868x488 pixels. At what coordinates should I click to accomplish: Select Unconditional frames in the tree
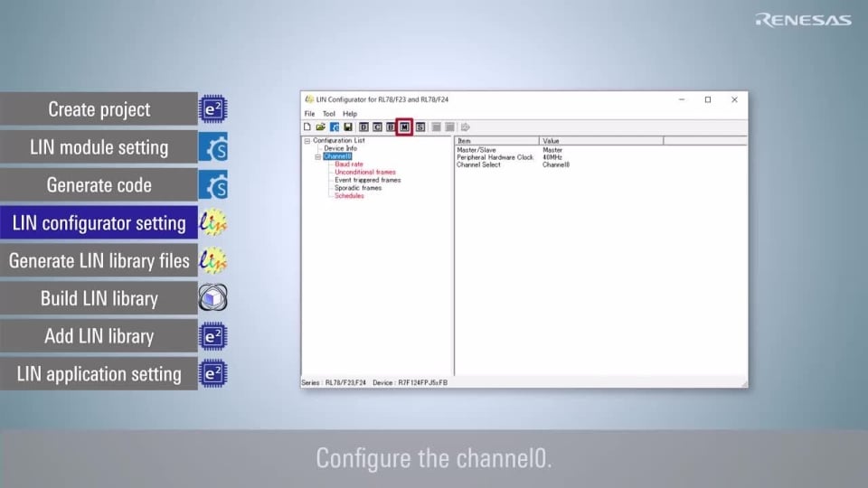[365, 172]
